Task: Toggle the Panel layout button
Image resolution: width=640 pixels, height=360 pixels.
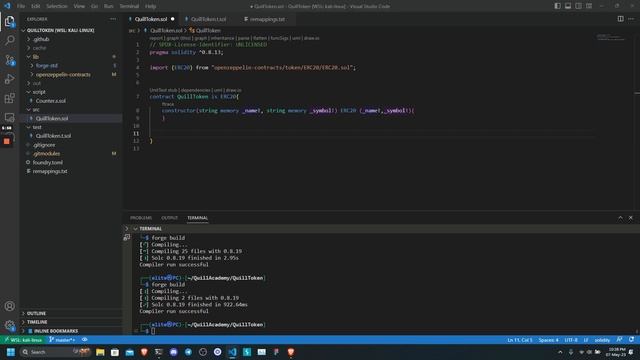Action: tap(568, 6)
